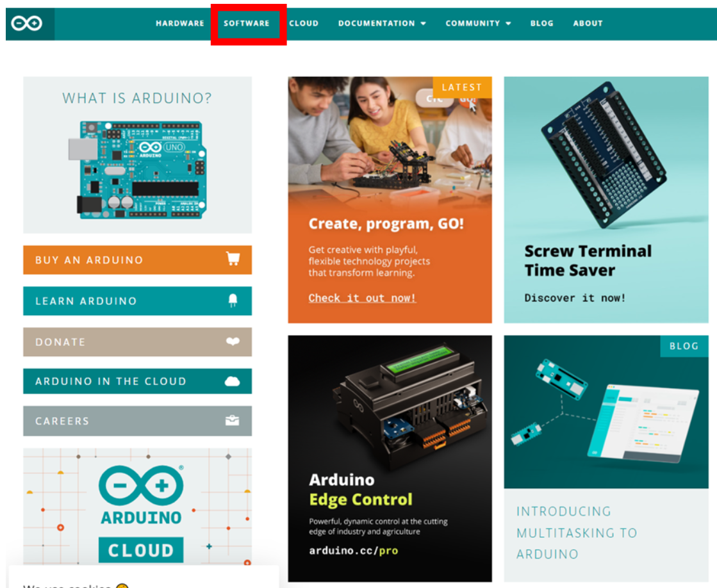
Task: Click the BLOG badge on the blog card
Action: click(684, 346)
